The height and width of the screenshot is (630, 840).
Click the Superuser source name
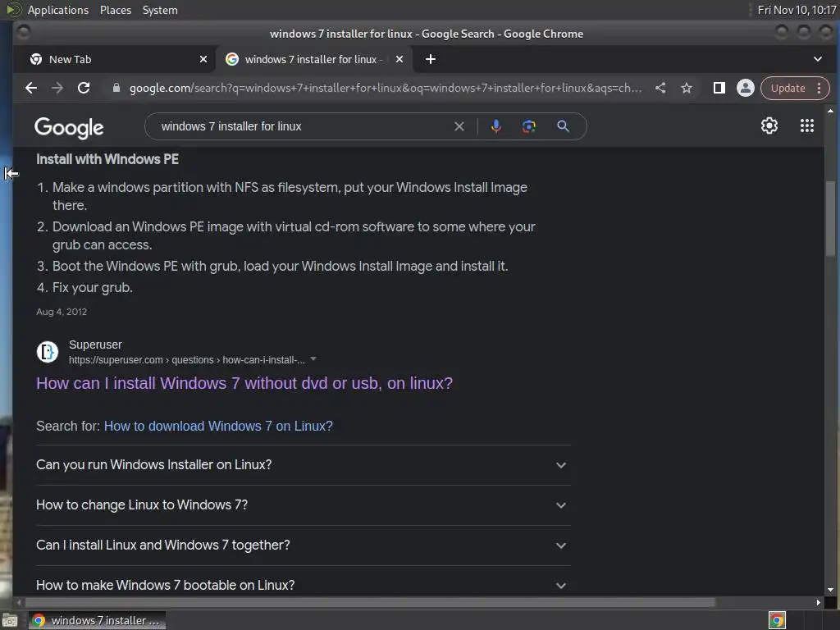[95, 345]
